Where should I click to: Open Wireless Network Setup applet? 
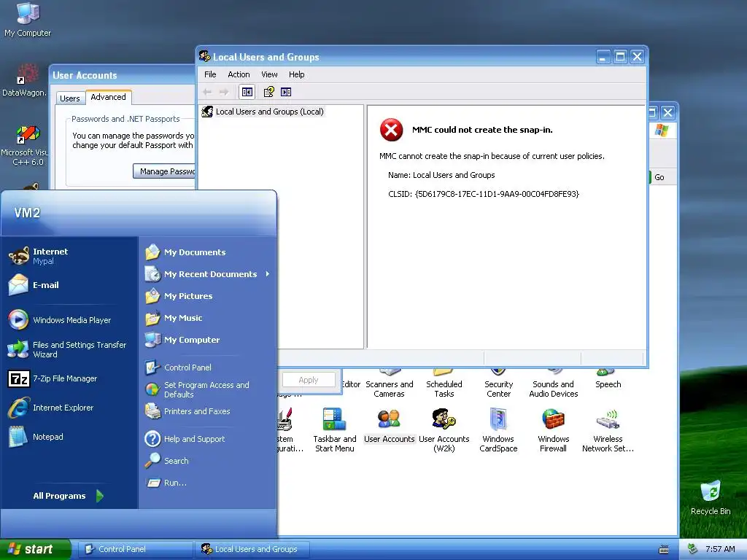coord(608,430)
